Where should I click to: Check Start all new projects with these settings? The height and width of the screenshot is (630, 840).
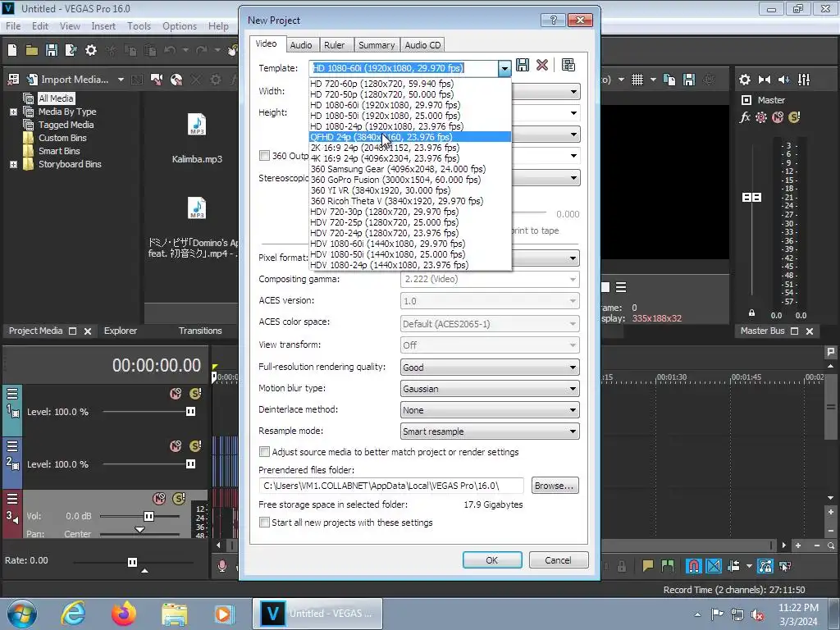pyautogui.click(x=264, y=522)
